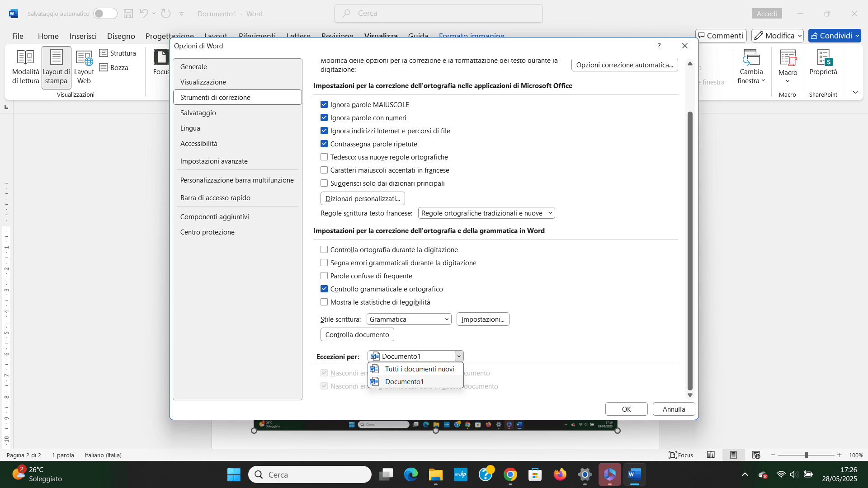The width and height of the screenshot is (868, 488).
Task: Select Documento1 in the dropdown list
Action: click(x=416, y=381)
